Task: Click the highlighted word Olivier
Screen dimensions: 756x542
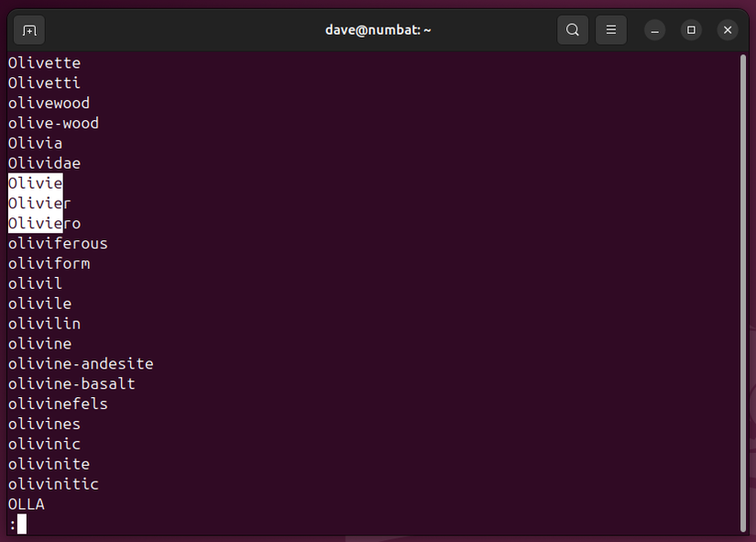Action: 39,203
